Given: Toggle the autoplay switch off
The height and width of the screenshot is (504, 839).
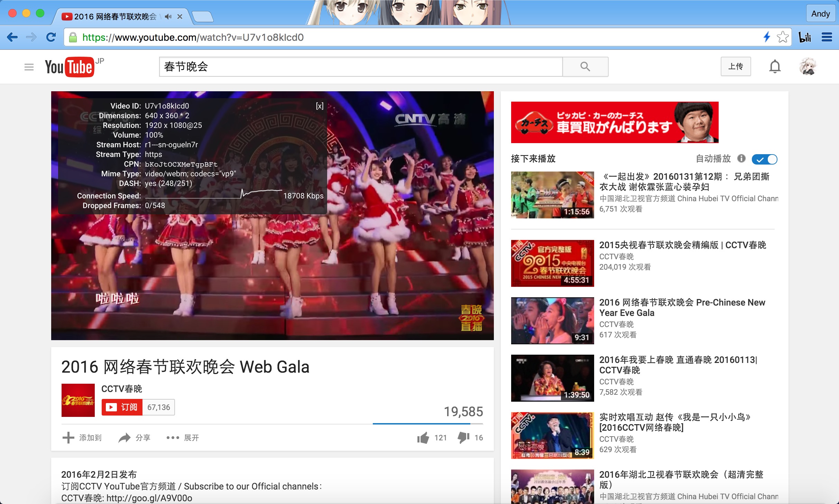Looking at the screenshot, I should [x=764, y=159].
